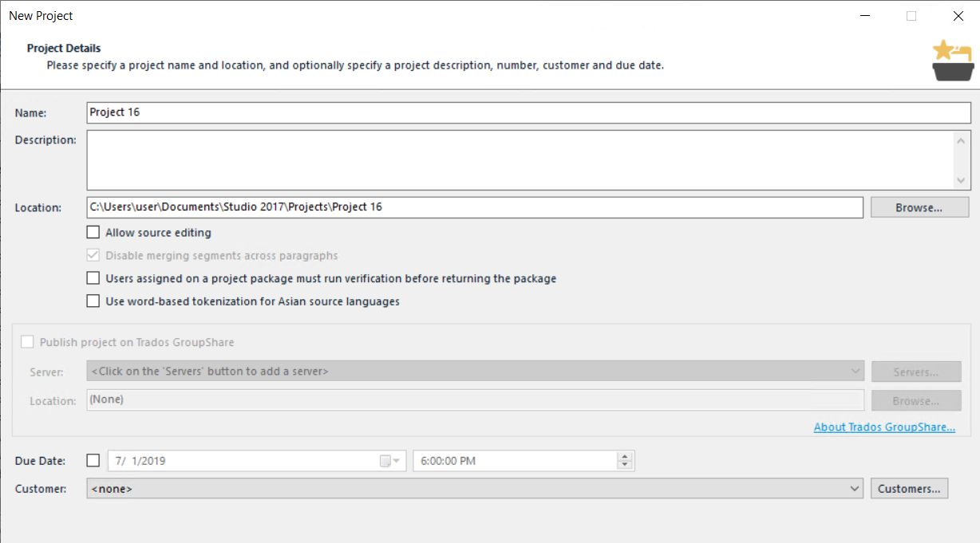Enable word-based tokenization for Asian source languages

[x=93, y=302]
